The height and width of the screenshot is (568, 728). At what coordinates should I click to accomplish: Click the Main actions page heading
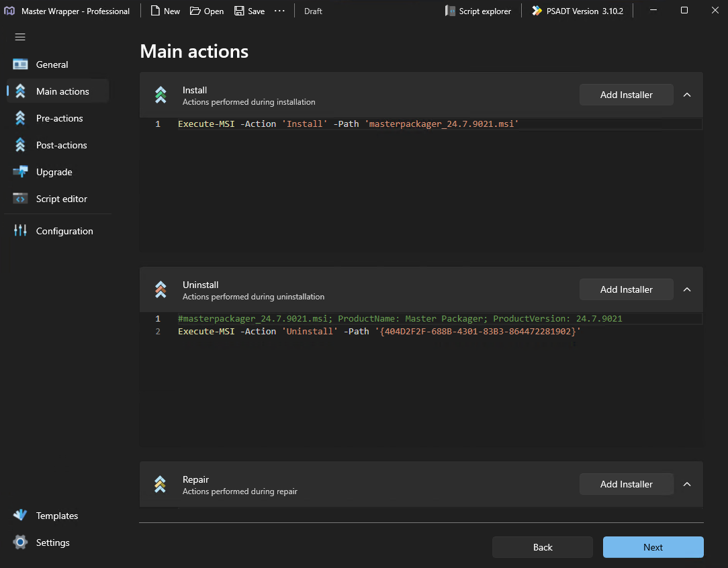pos(194,52)
